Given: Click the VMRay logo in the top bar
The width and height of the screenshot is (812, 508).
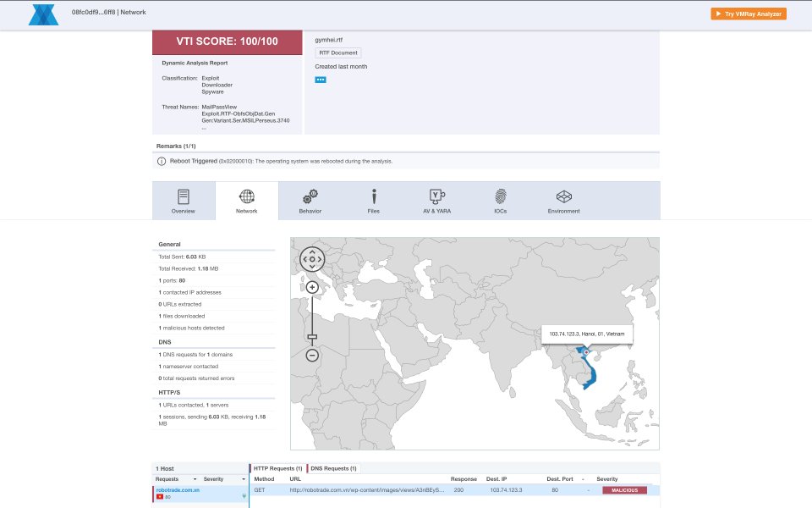Looking at the screenshot, I should pos(43,14).
